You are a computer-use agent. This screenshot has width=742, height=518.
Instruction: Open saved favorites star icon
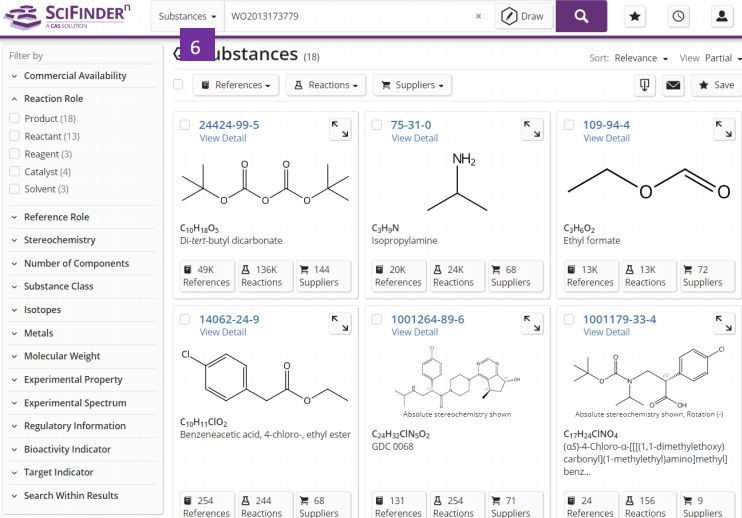[x=635, y=17]
